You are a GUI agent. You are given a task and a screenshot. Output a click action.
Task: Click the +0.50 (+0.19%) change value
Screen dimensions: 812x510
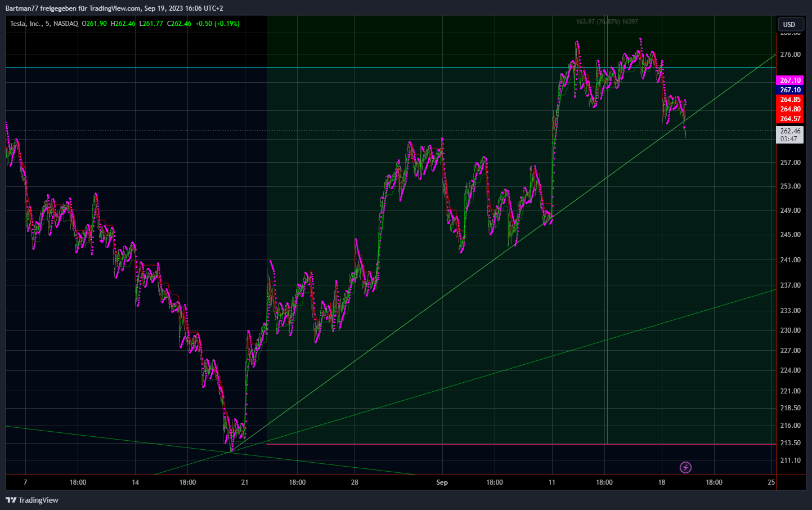tap(217, 24)
